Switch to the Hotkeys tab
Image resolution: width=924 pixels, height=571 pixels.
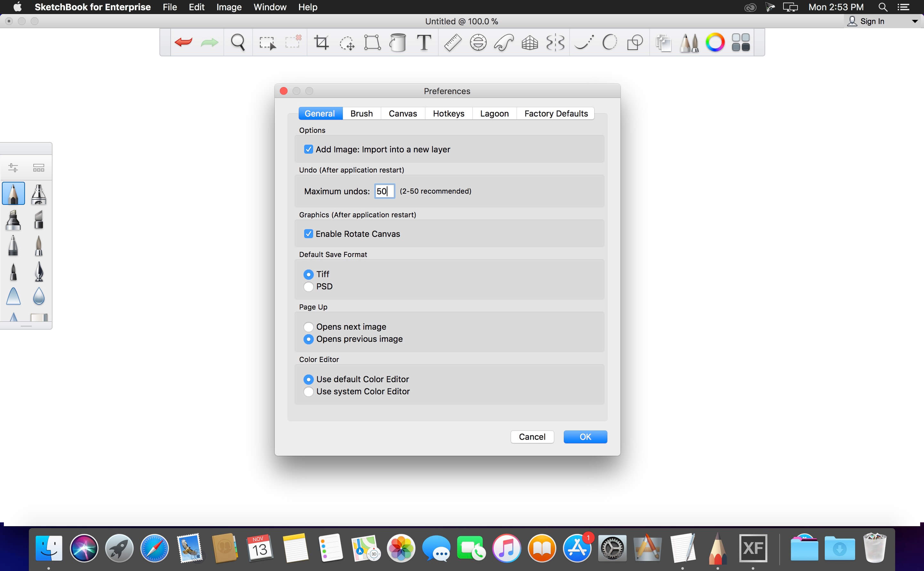tap(449, 113)
